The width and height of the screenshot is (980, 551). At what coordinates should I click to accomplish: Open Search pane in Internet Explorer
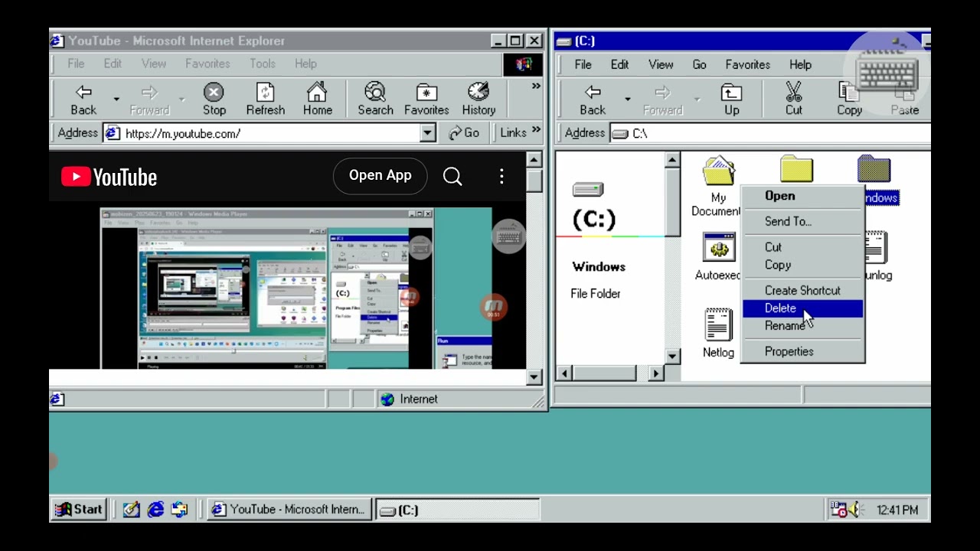pyautogui.click(x=375, y=100)
